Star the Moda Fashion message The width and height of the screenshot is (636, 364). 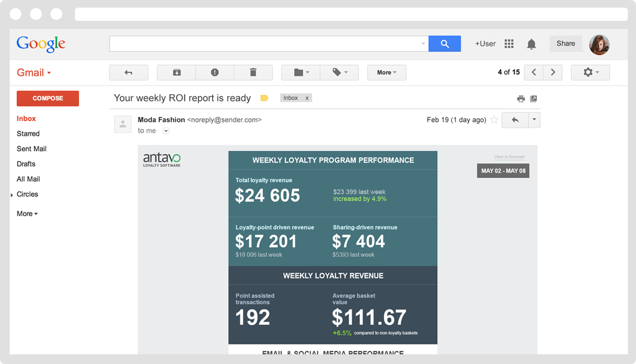click(x=494, y=120)
